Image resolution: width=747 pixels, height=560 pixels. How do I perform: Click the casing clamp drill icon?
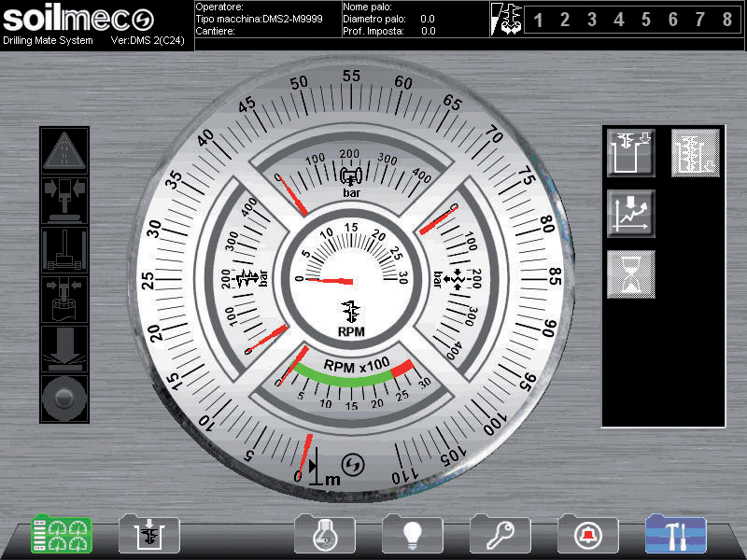64,300
